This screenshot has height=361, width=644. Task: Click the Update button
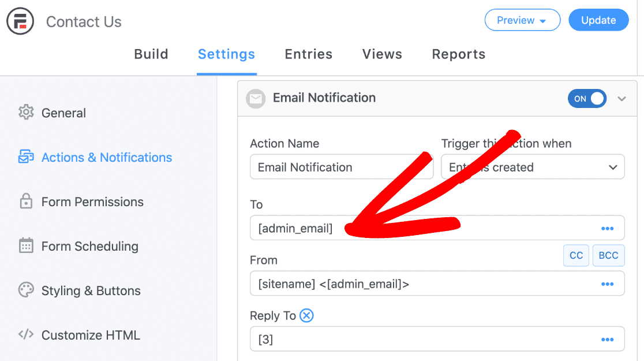click(598, 20)
